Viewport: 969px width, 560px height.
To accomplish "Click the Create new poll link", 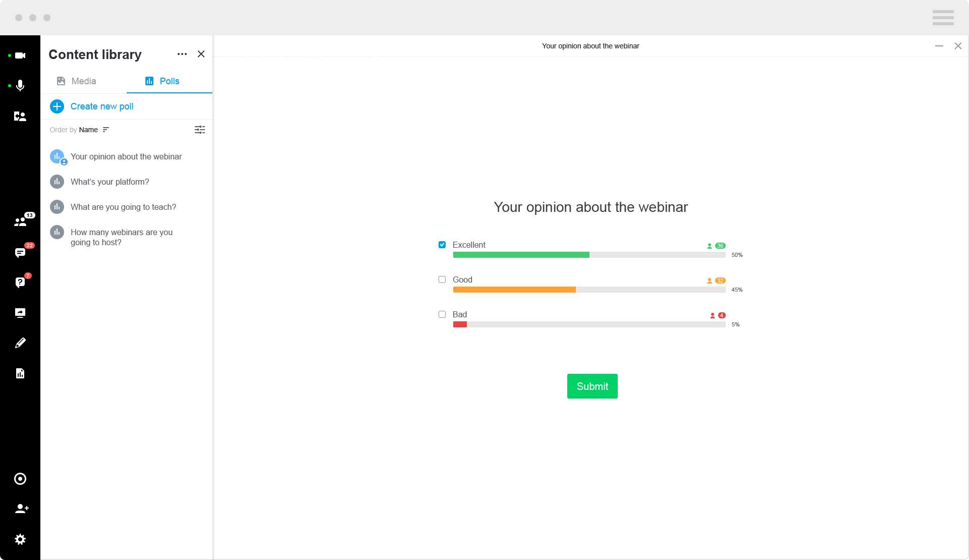I will click(102, 106).
